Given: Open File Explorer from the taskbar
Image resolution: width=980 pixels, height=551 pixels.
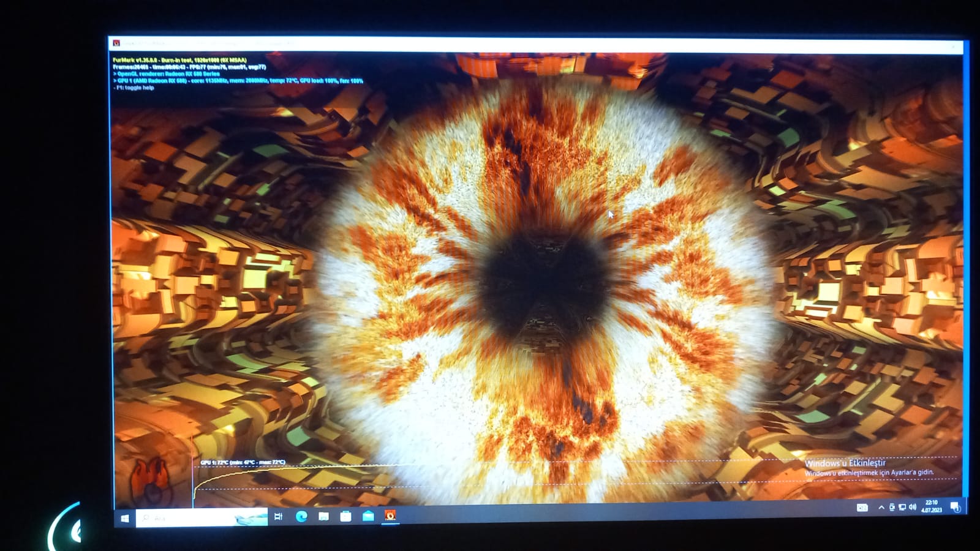Looking at the screenshot, I should point(323,517).
